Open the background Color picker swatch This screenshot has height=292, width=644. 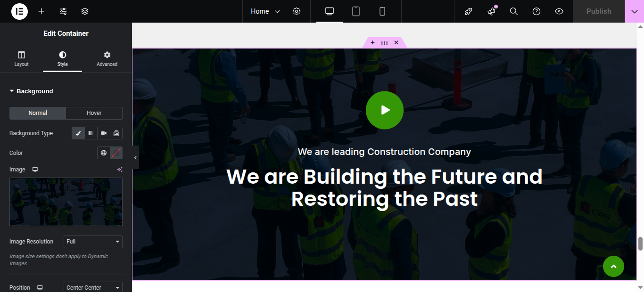tap(116, 153)
